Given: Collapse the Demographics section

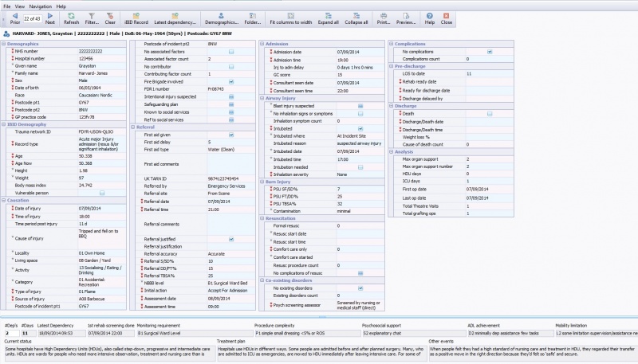Looking at the screenshot, I should [x=4, y=44].
